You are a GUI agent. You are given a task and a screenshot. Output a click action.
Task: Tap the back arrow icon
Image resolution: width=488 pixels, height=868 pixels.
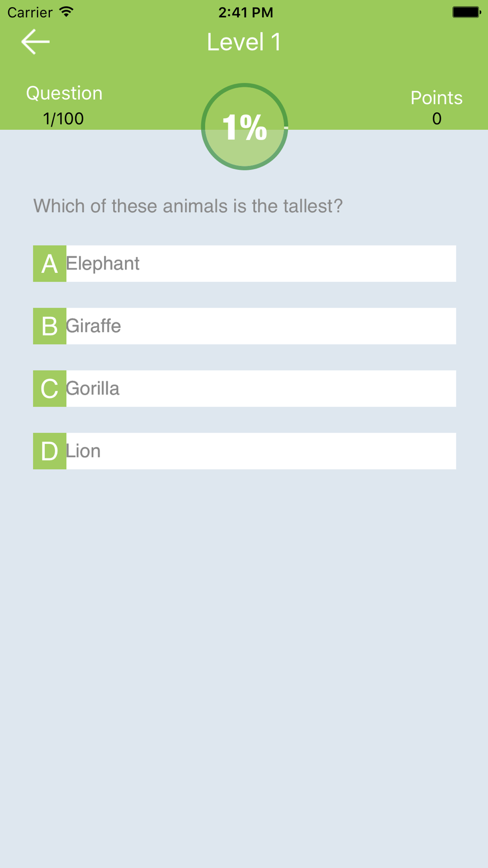click(36, 41)
